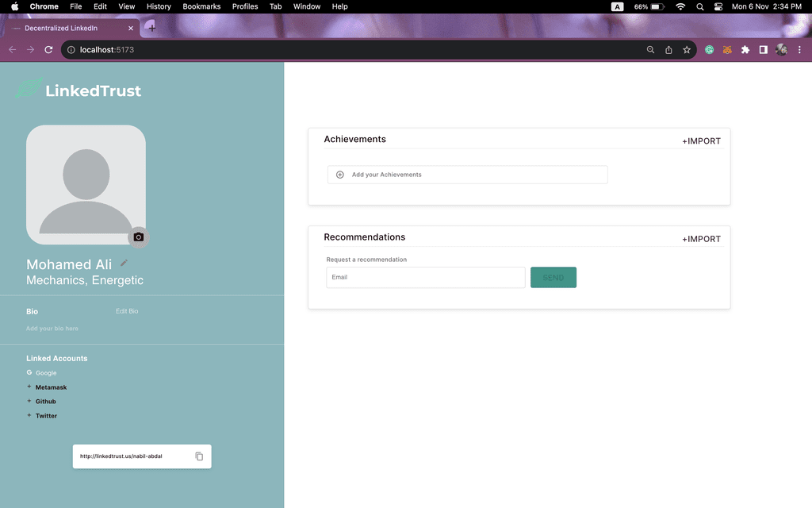
Task: Click the 'Add your bio here' placeholder
Action: click(x=52, y=329)
